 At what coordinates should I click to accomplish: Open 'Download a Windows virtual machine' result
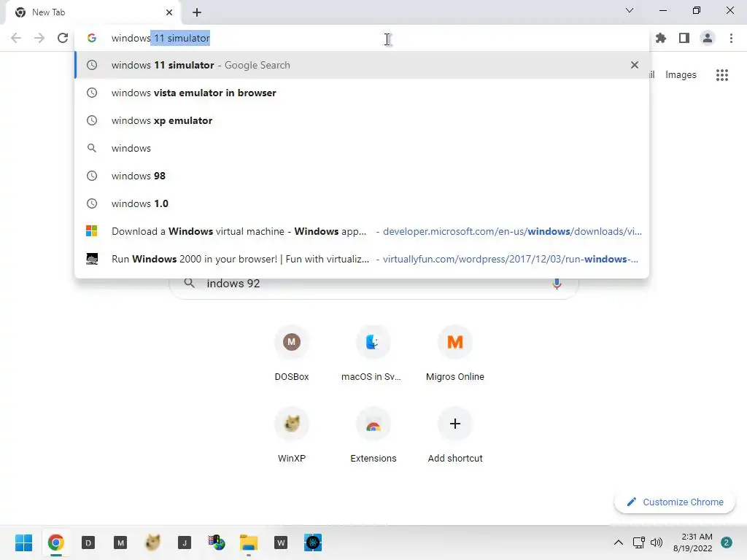point(362,231)
